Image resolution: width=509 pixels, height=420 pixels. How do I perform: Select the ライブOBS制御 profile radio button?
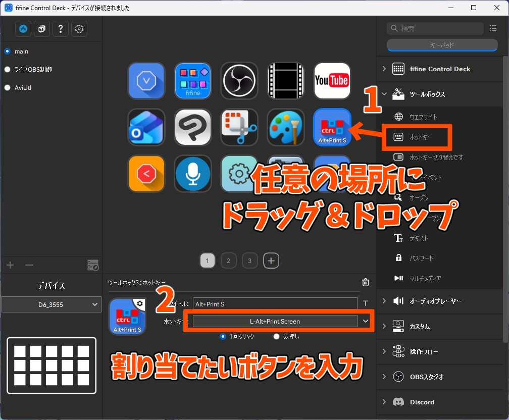[8, 70]
